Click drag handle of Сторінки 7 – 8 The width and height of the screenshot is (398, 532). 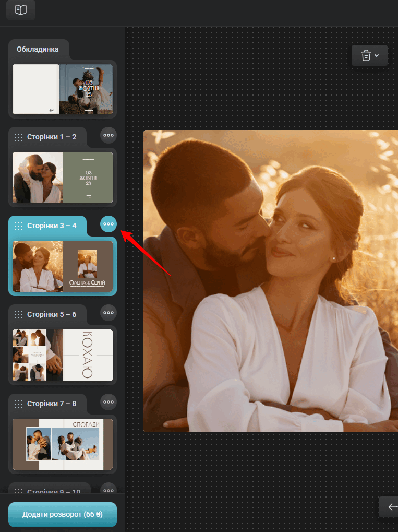19,404
